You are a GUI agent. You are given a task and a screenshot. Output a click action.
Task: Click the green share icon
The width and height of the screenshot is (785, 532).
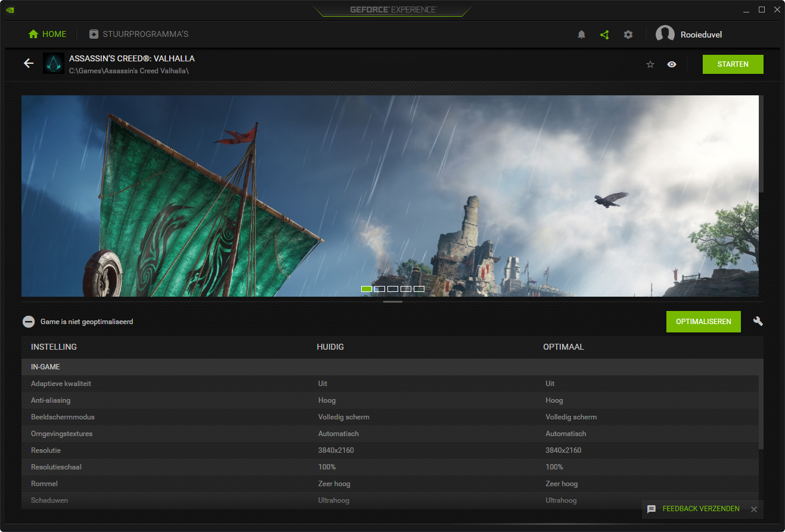[x=604, y=35]
